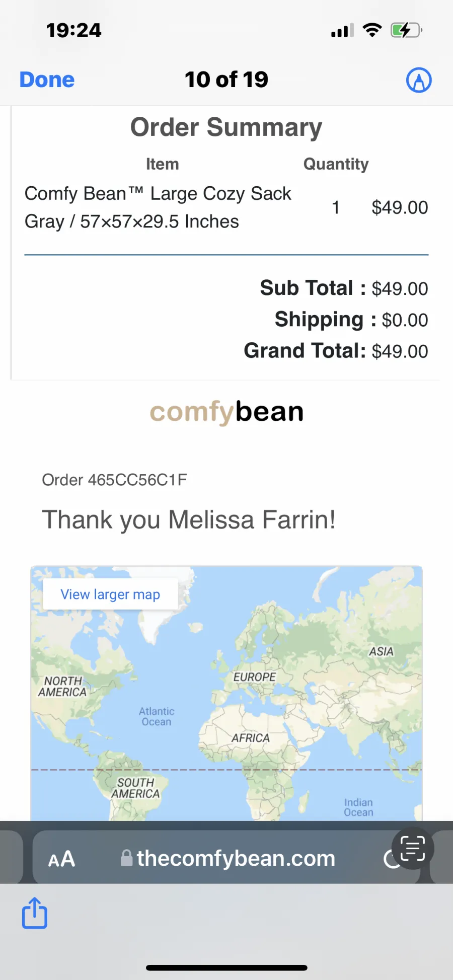Tap the home indicator bar
The width and height of the screenshot is (453, 980).
[x=226, y=967]
